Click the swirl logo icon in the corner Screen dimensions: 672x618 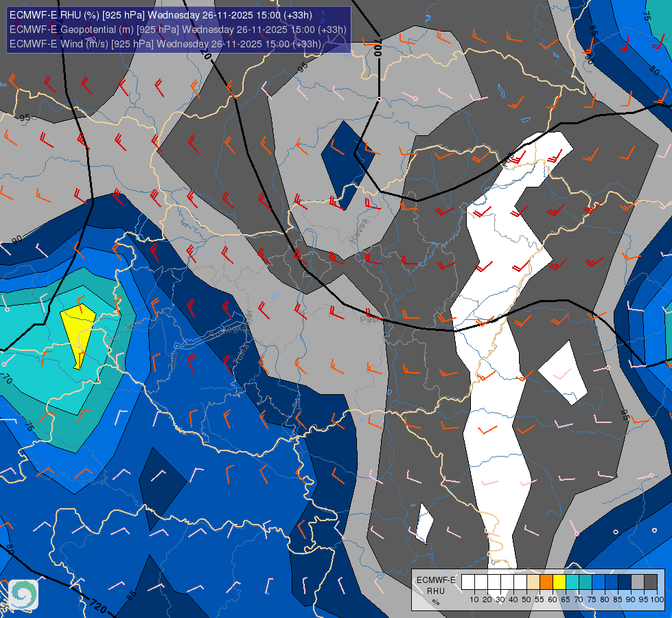click(x=23, y=595)
